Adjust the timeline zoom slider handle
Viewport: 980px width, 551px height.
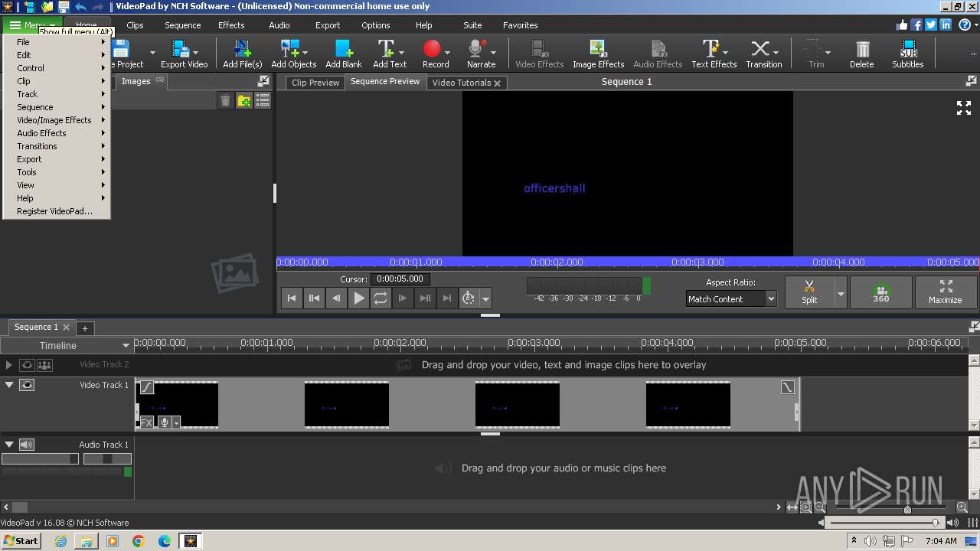[x=907, y=509]
